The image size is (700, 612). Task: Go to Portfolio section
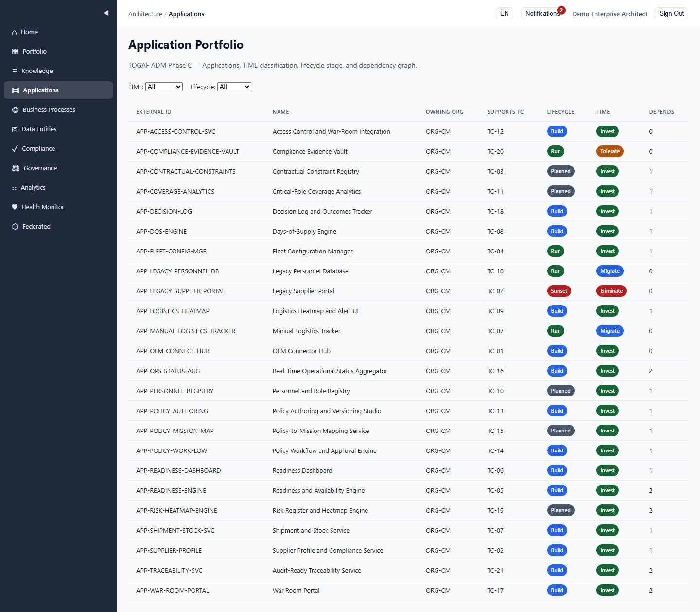58,52
